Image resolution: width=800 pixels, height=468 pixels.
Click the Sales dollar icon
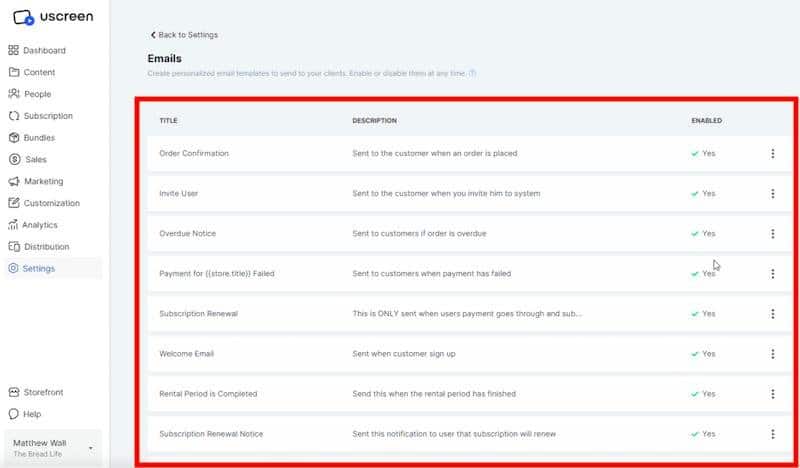click(x=14, y=159)
